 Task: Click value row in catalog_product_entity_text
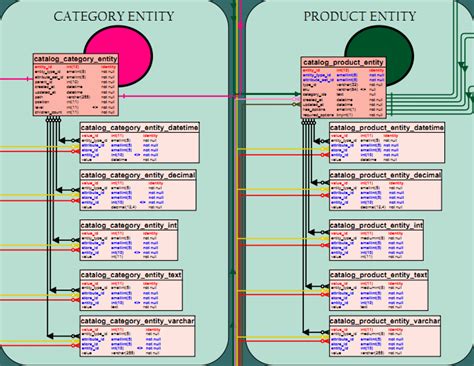(379, 307)
